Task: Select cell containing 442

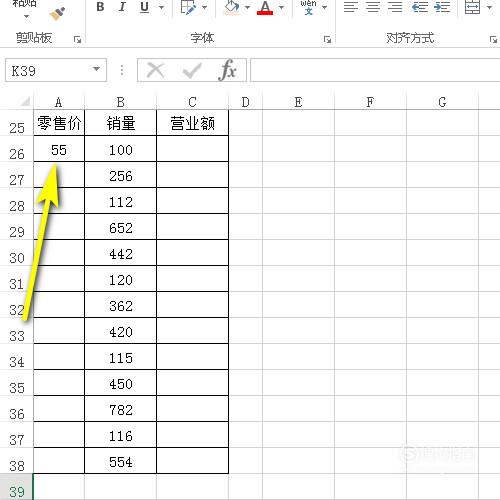Action: tap(120, 253)
